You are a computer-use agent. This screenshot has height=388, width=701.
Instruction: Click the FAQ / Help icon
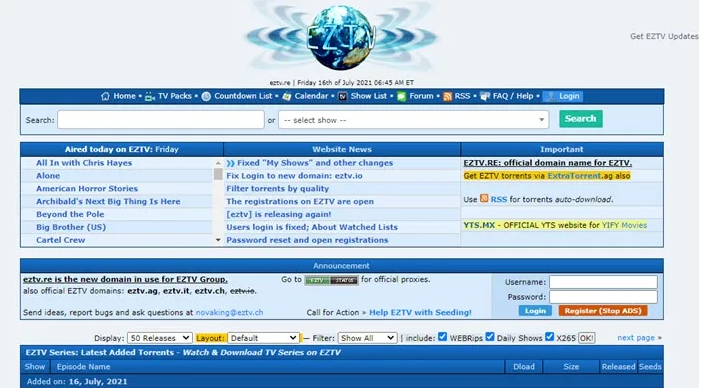[485, 96]
